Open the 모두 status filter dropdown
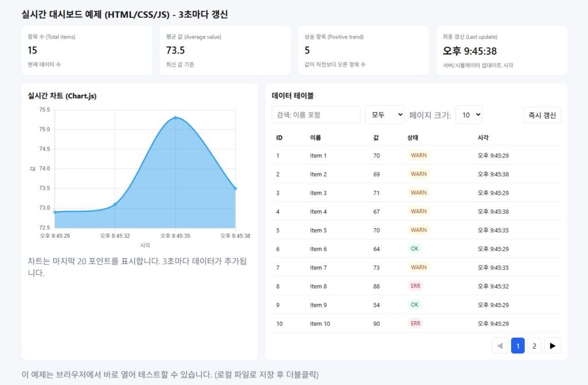Viewport: 588px width, 385px height. [385, 114]
